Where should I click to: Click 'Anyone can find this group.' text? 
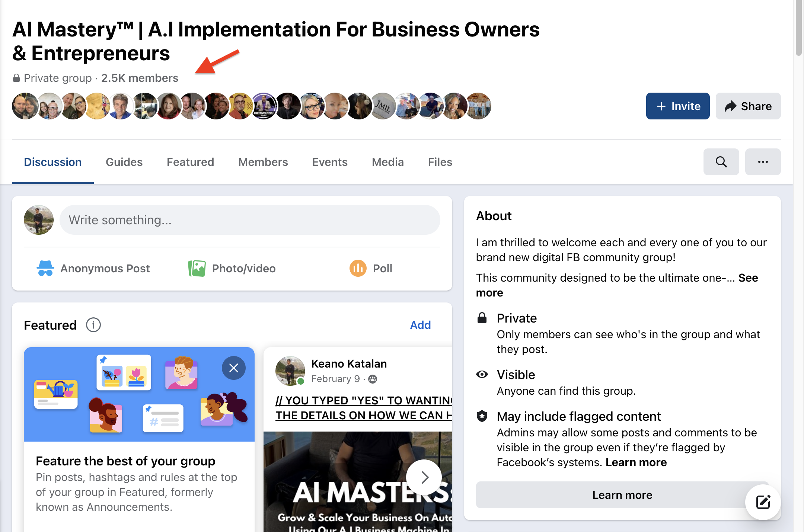566,391
